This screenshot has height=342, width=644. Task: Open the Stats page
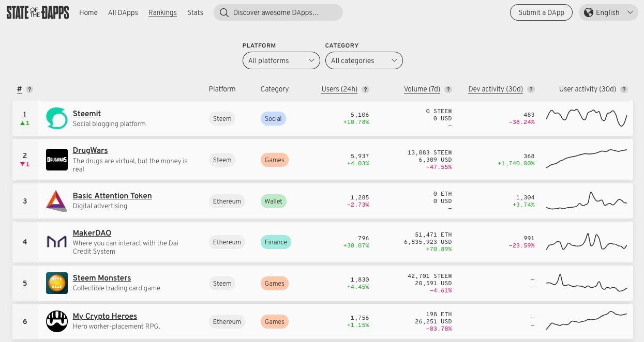(x=195, y=12)
